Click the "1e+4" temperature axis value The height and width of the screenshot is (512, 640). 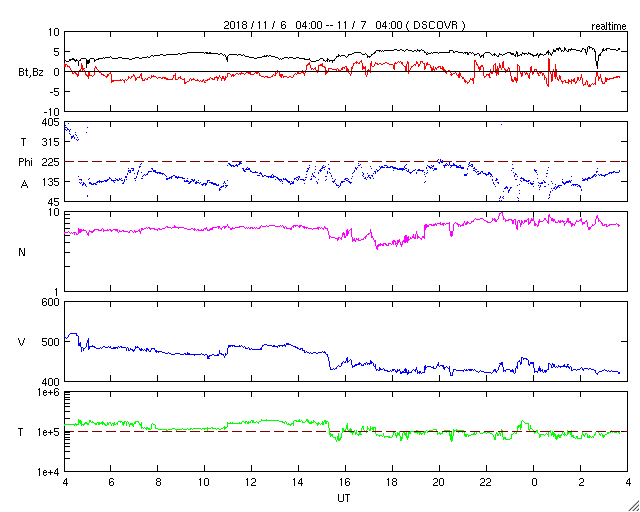coord(49,472)
